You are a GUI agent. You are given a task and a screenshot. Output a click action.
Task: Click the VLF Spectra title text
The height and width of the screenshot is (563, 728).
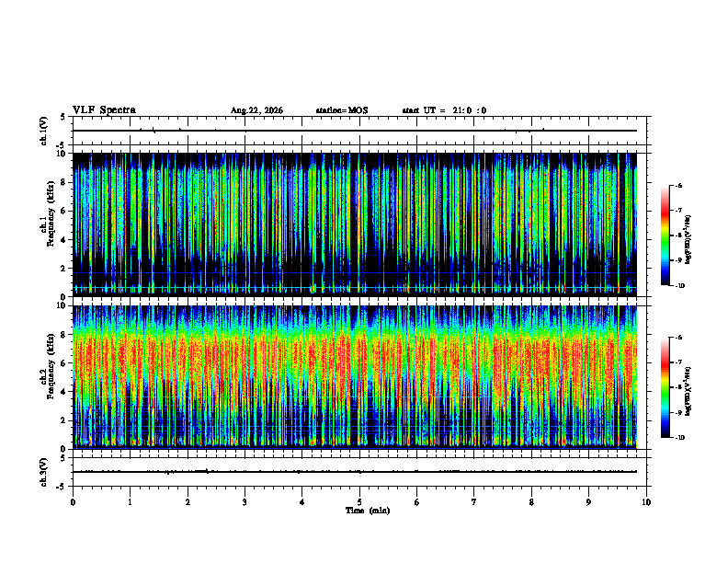coord(104,110)
